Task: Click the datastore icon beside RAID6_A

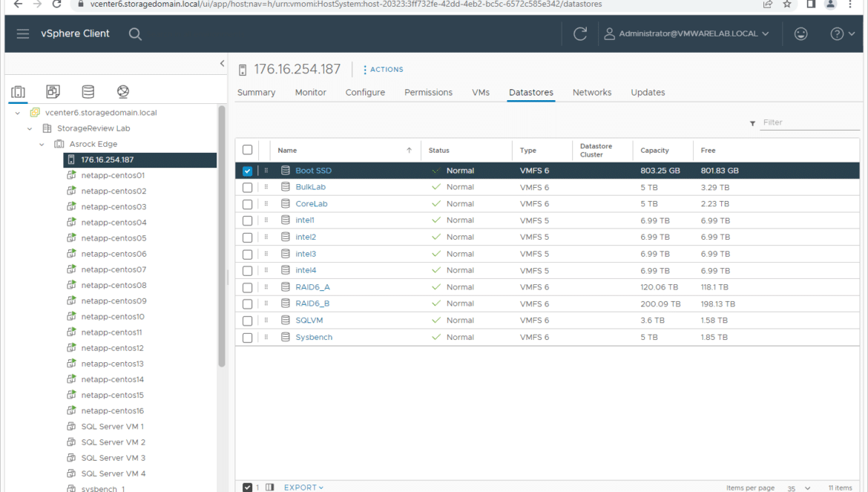Action: click(286, 287)
